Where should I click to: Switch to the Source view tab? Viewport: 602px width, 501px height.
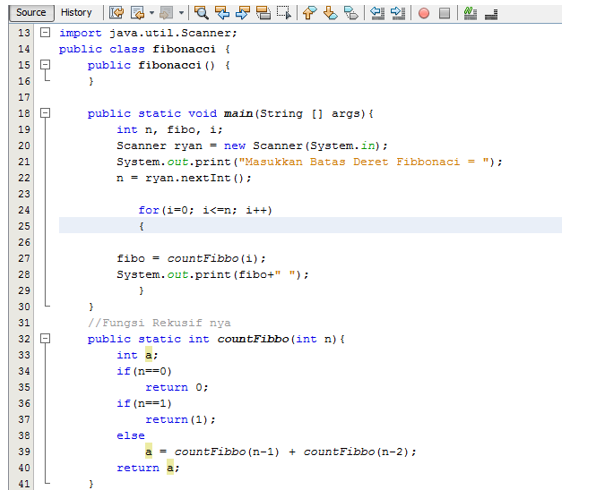[31, 13]
